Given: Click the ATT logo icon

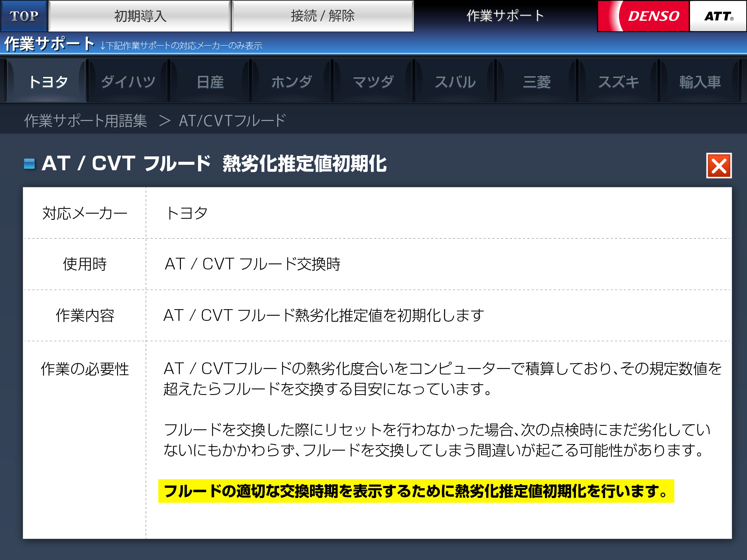Looking at the screenshot, I should tap(718, 16).
